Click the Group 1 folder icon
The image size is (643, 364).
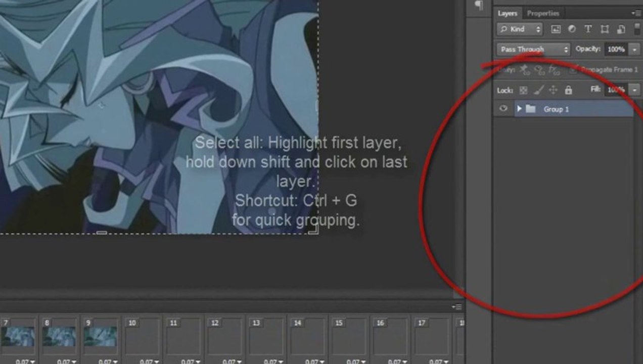(x=530, y=109)
